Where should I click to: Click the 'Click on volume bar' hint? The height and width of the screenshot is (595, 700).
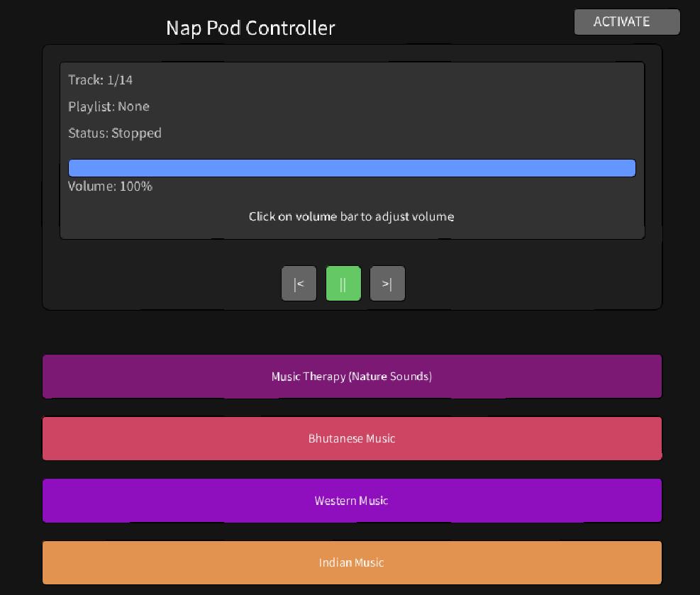351,216
